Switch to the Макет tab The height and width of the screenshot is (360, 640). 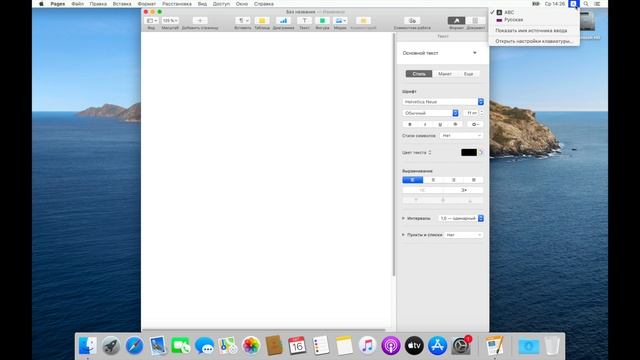click(x=444, y=74)
